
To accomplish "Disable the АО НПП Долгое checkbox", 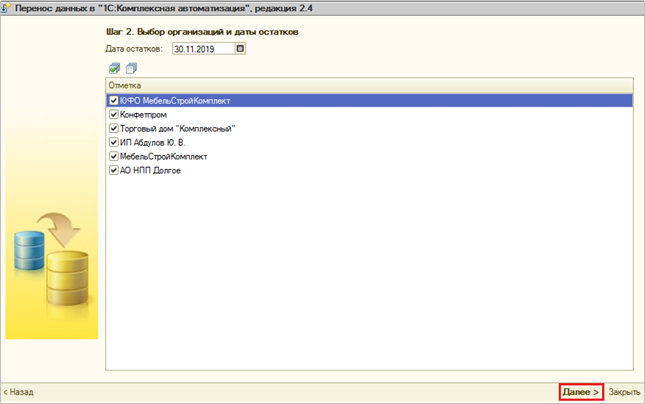I will pyautogui.click(x=113, y=171).
